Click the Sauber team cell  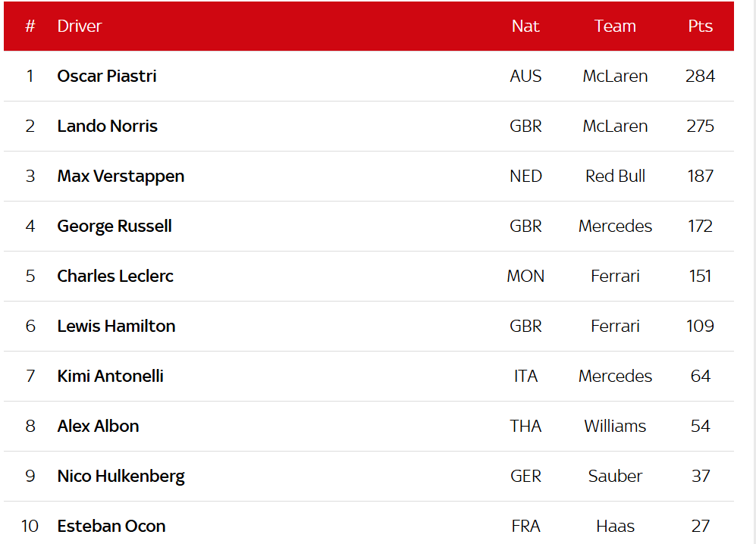[x=615, y=476]
